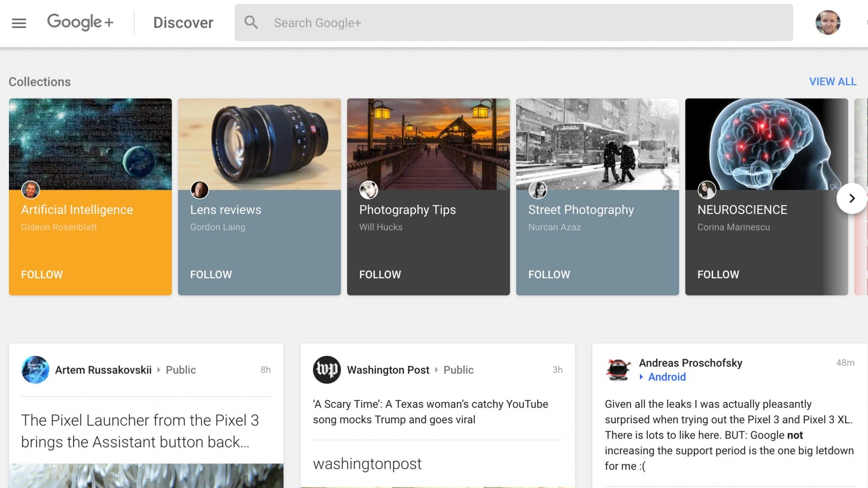The height and width of the screenshot is (488, 868).
Task: Click Public label on Washington Post post
Action: click(x=459, y=370)
